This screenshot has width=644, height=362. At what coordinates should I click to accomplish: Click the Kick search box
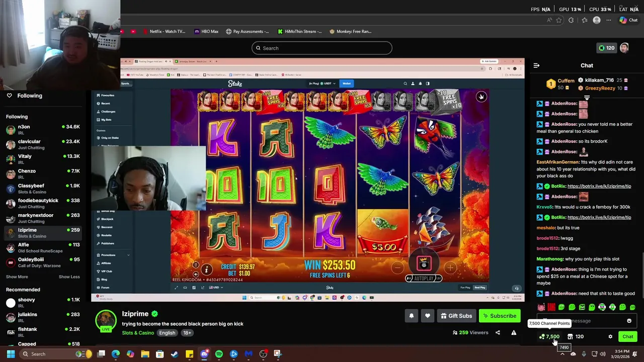pos(322,48)
